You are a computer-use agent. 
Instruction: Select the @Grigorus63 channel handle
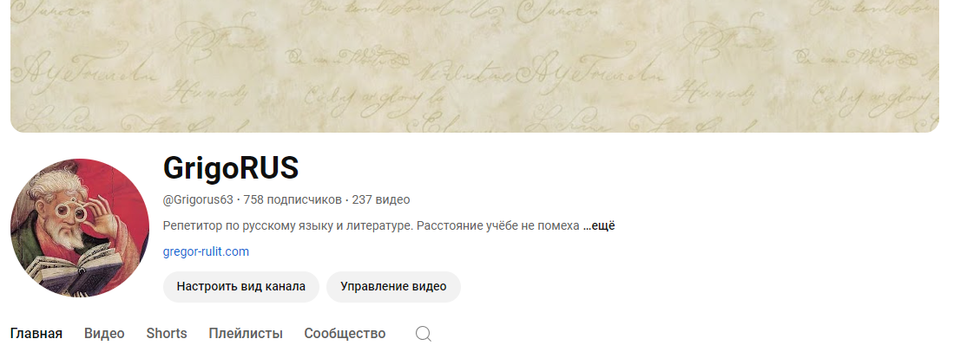click(198, 199)
